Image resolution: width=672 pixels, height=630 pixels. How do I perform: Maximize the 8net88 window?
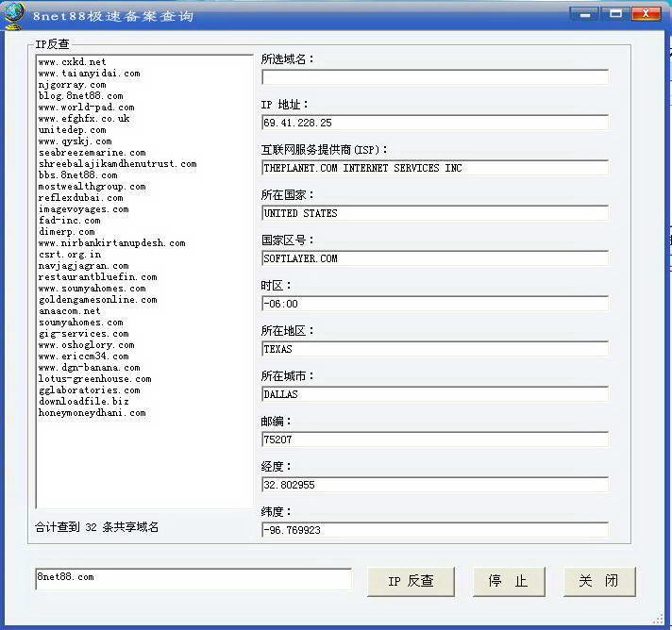615,14
